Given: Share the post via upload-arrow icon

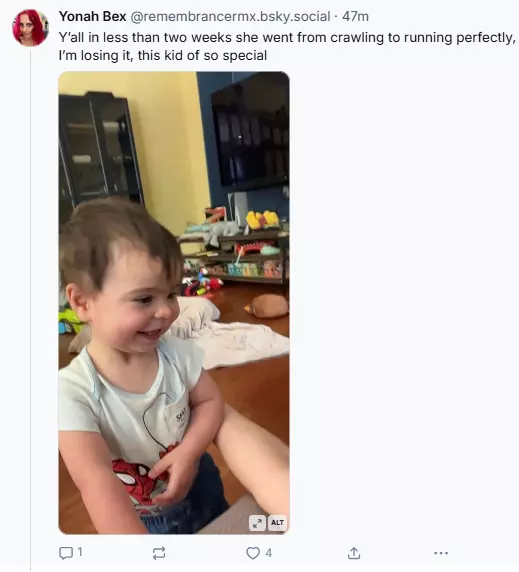Looking at the screenshot, I should coord(354,553).
